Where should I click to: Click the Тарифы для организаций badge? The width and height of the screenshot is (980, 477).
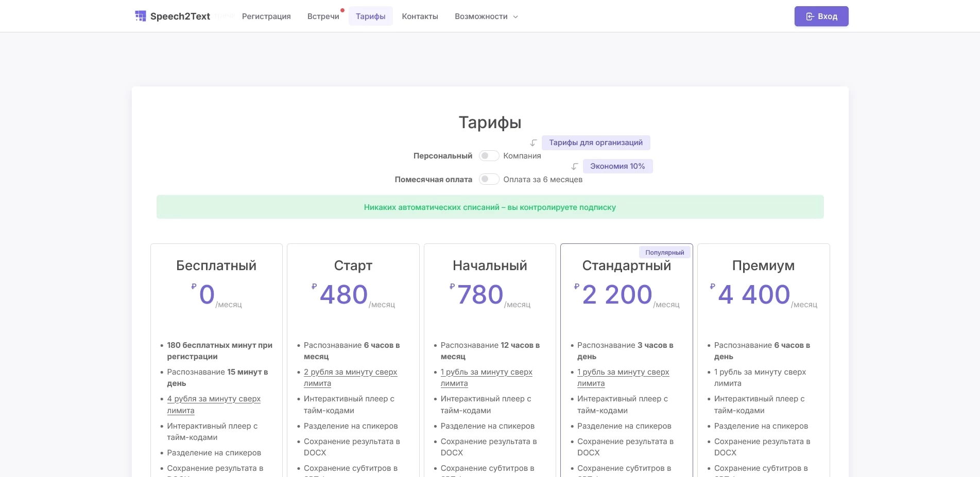(595, 143)
